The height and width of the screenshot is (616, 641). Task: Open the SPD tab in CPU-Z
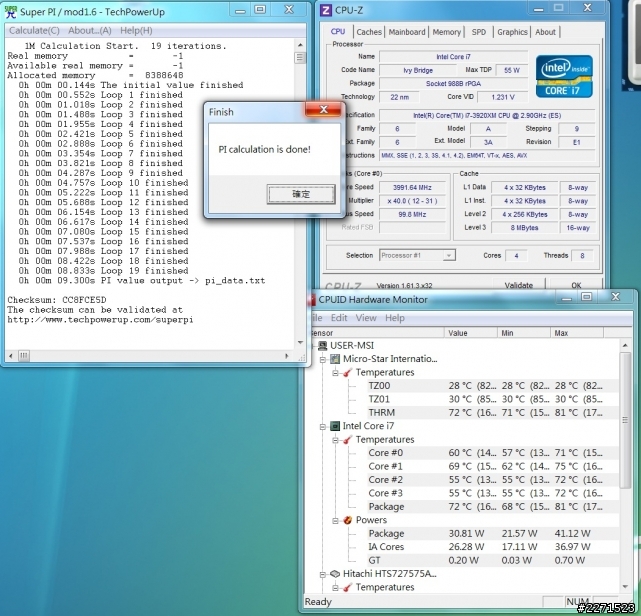pyautogui.click(x=479, y=32)
